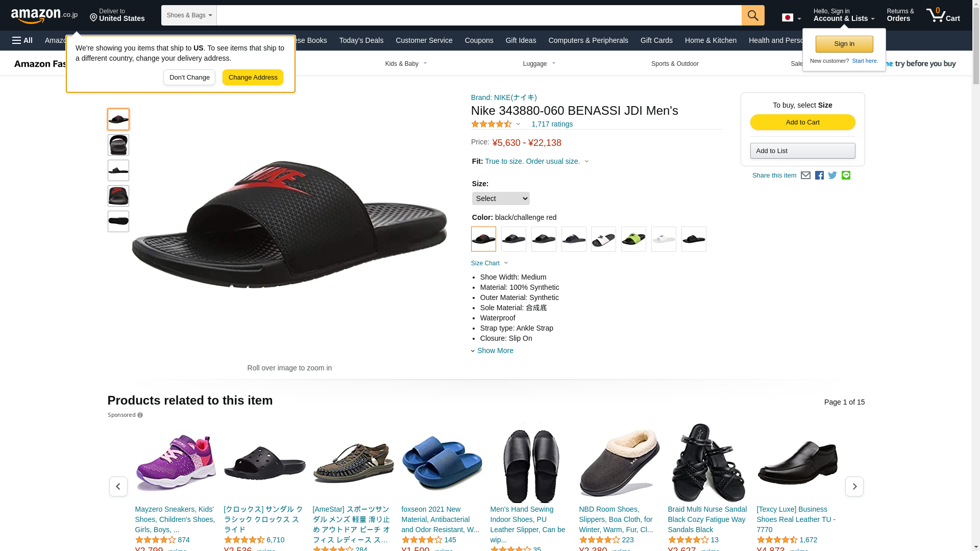The image size is (980, 551).
Task: Share this item via email icon
Action: tap(805, 176)
